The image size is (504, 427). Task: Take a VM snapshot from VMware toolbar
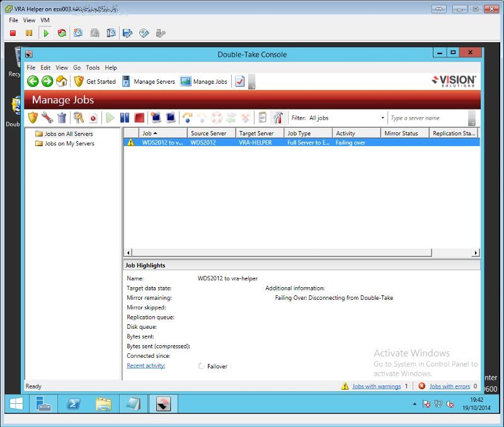pos(78,33)
